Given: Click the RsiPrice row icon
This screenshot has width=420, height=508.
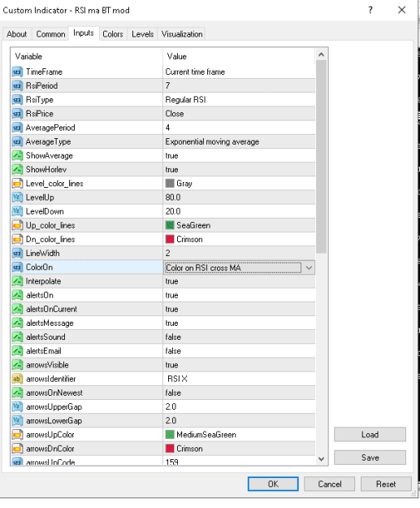Looking at the screenshot, I should point(18,114).
